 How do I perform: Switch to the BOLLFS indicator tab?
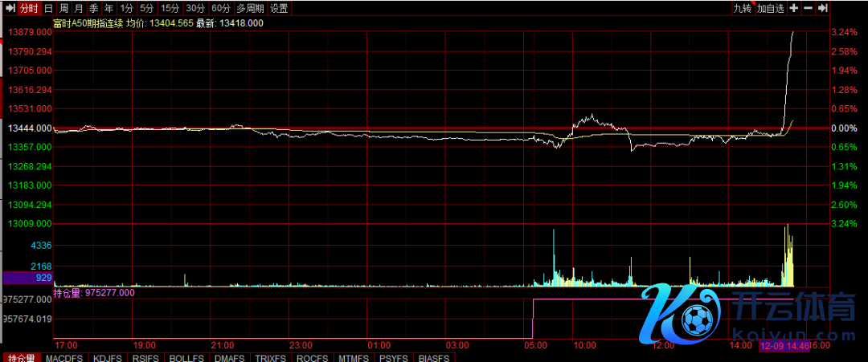pyautogui.click(x=188, y=357)
